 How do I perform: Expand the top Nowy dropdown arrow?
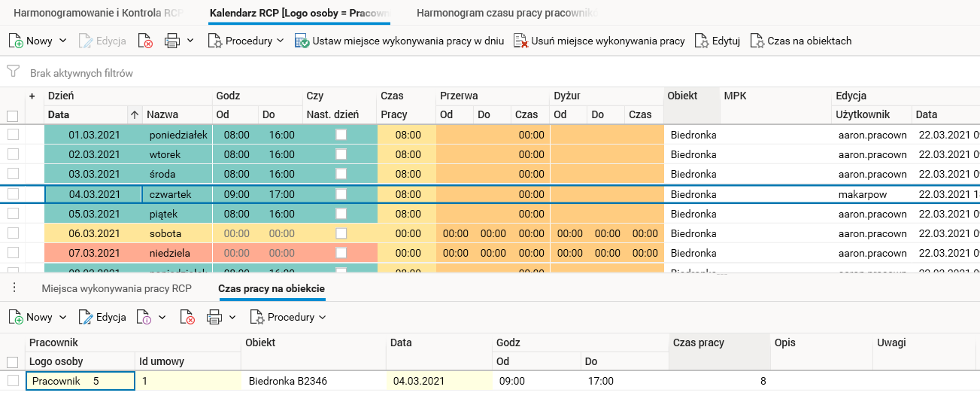point(62,41)
